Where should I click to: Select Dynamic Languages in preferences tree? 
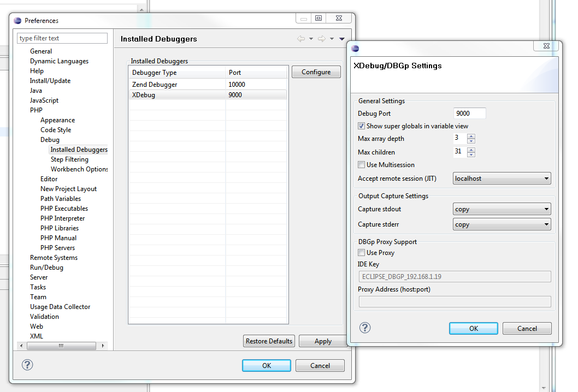(60, 61)
